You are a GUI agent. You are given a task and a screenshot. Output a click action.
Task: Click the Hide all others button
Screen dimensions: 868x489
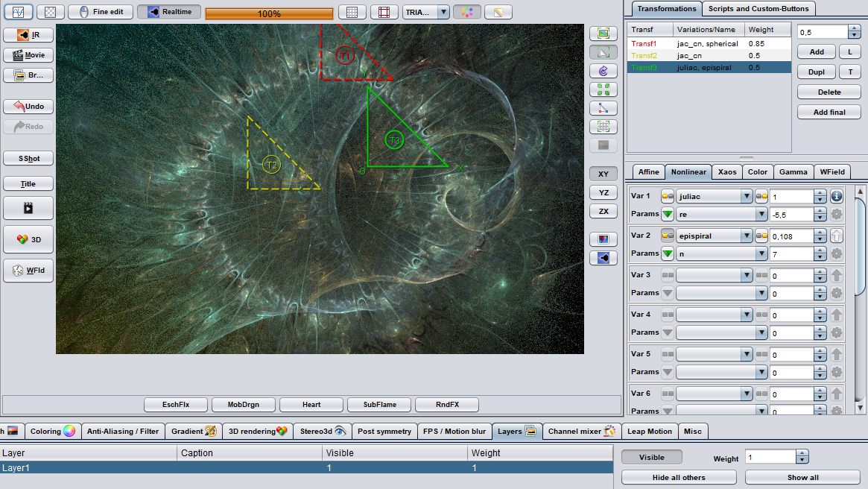coord(679,477)
